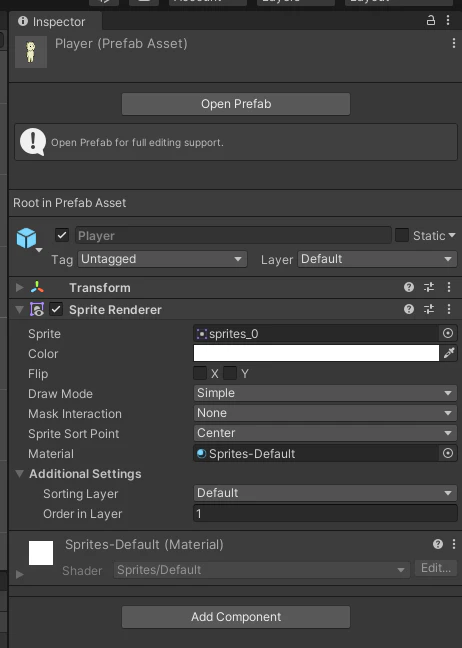The width and height of the screenshot is (462, 648).
Task: Expand the Transform component foldout
Action: point(19,287)
